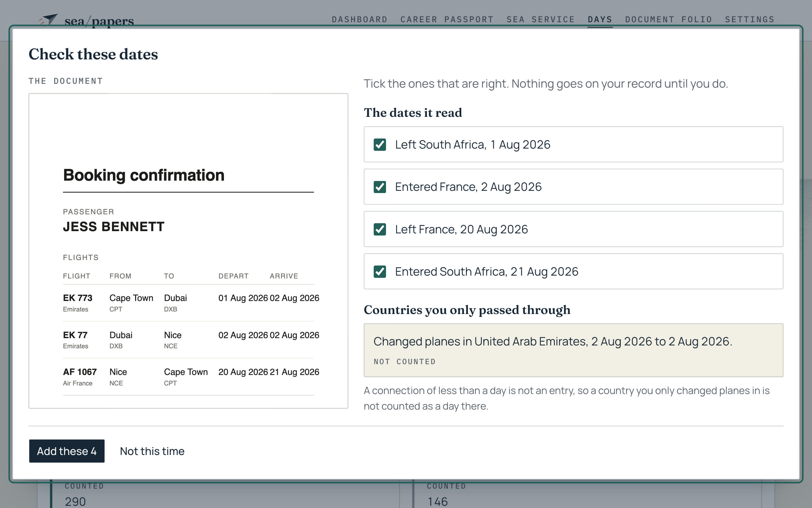Click passenger name JESS BENNETT
Viewport: 812px width, 508px height.
(x=114, y=227)
